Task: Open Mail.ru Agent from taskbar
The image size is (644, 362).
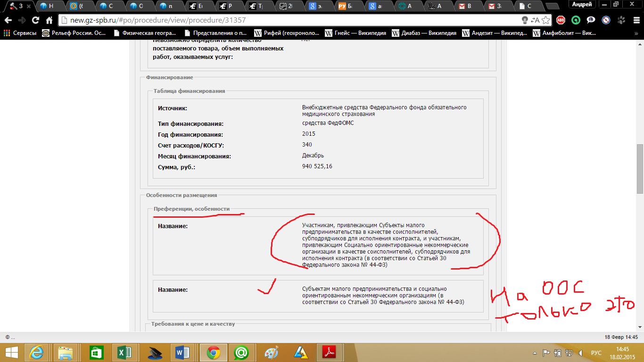Action: click(x=241, y=352)
